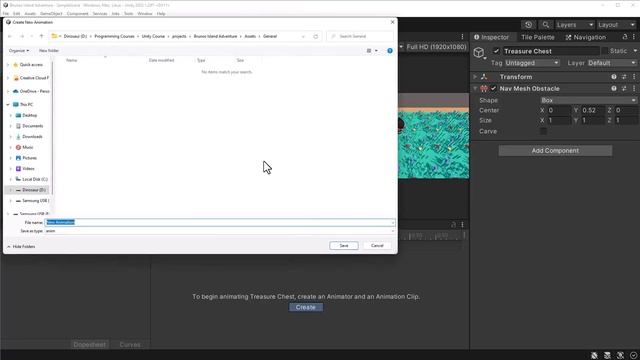Switch to the Tile Palette tab
This screenshot has height=360, width=640.
click(538, 37)
